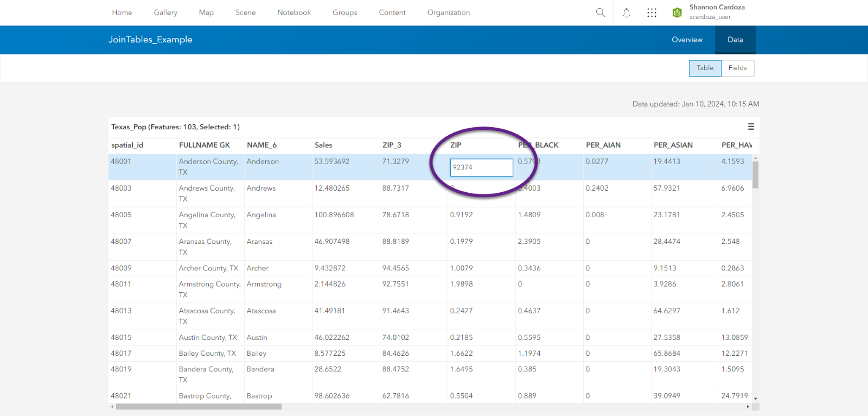Screen dimensions: 868x416
Task: Open the search magnifier icon
Action: coord(600,12)
